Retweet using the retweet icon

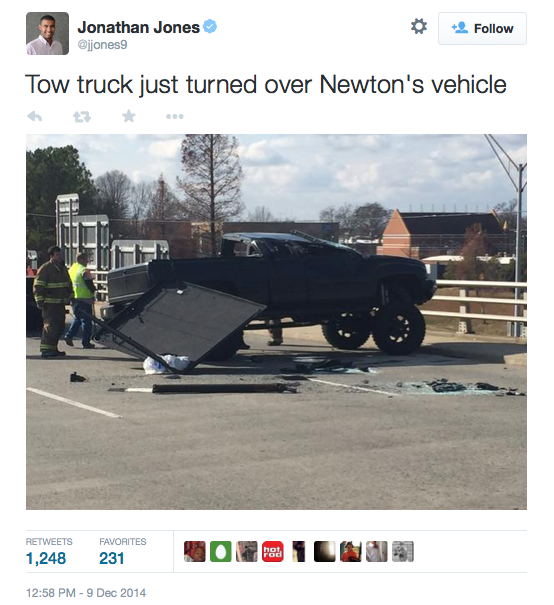tap(82, 116)
